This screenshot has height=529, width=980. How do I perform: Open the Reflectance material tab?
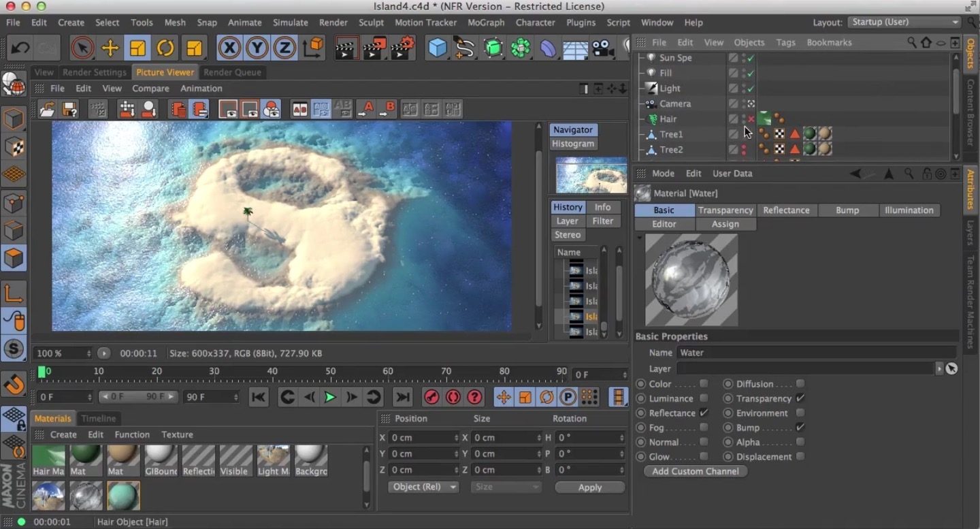[786, 210]
